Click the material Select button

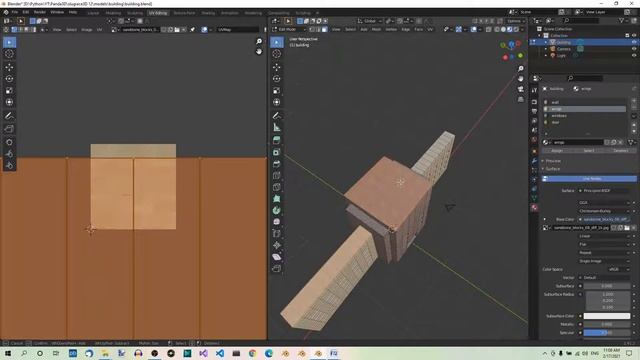pos(589,151)
